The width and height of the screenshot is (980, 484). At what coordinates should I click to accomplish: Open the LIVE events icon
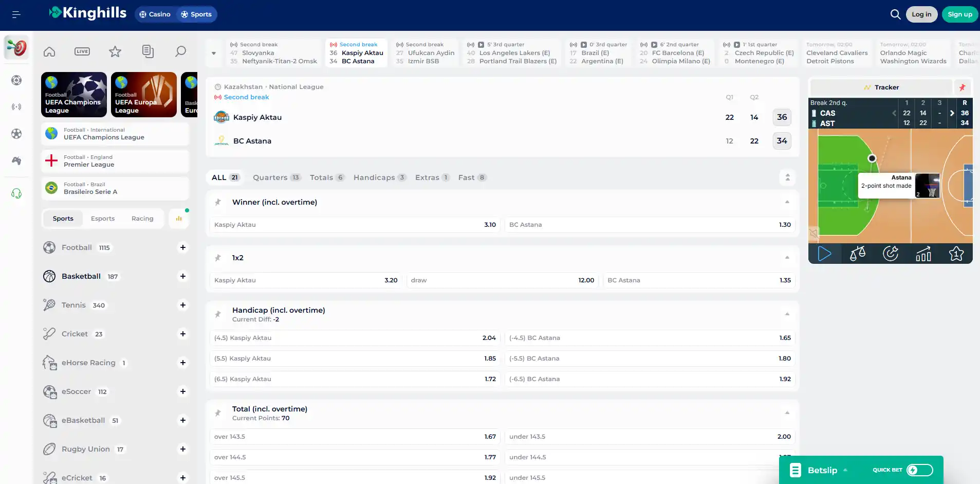pyautogui.click(x=82, y=51)
